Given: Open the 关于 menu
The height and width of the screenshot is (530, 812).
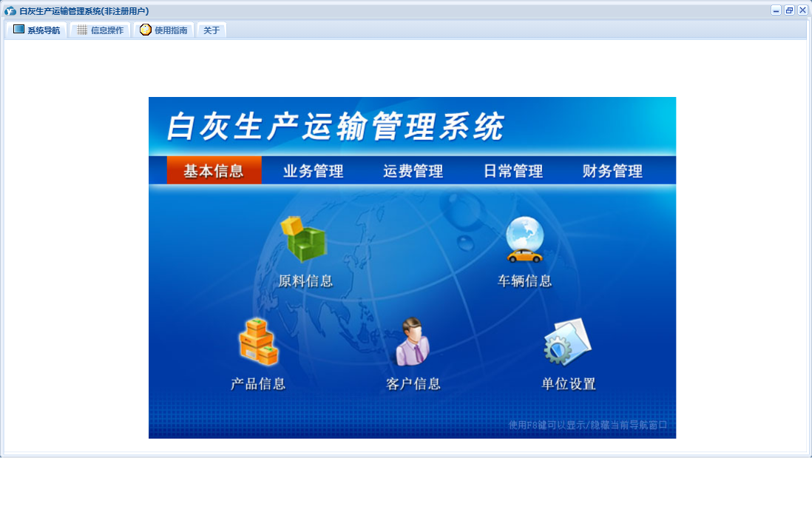Looking at the screenshot, I should [212, 30].
